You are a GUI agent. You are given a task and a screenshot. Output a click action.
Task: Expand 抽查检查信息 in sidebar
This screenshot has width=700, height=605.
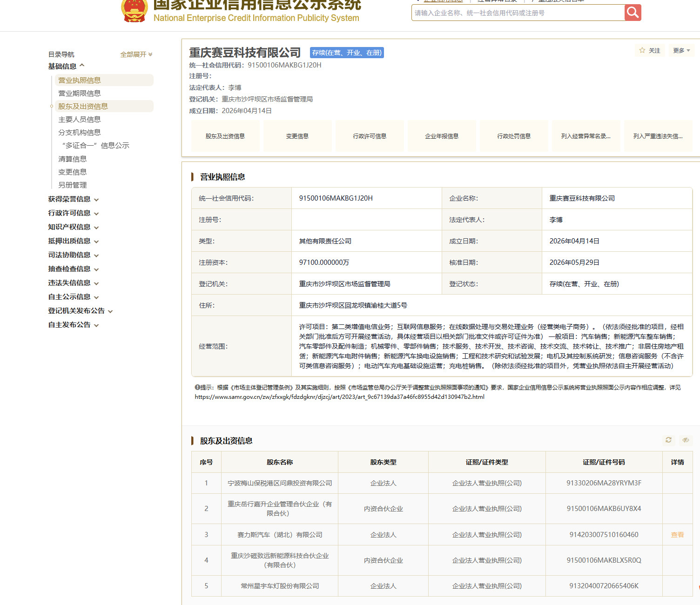point(74,269)
